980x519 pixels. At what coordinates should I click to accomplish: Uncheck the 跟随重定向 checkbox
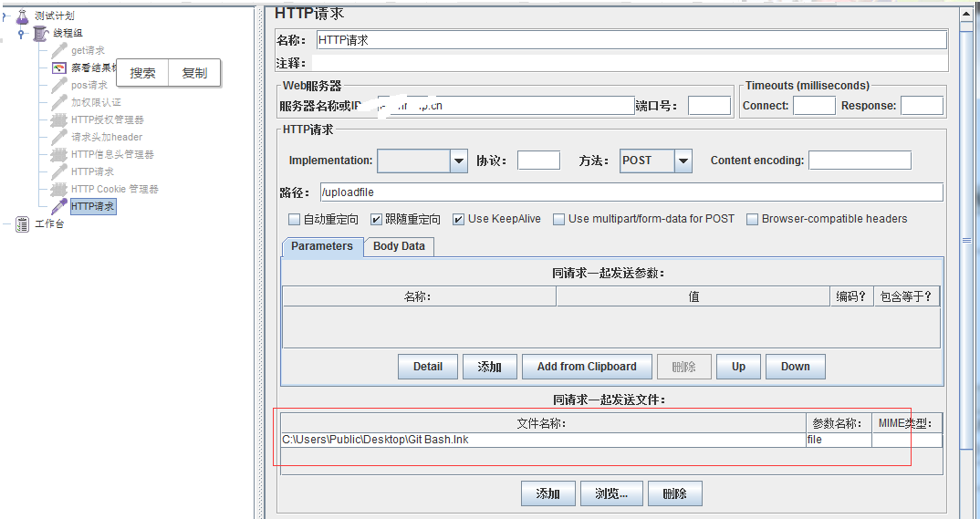376,219
